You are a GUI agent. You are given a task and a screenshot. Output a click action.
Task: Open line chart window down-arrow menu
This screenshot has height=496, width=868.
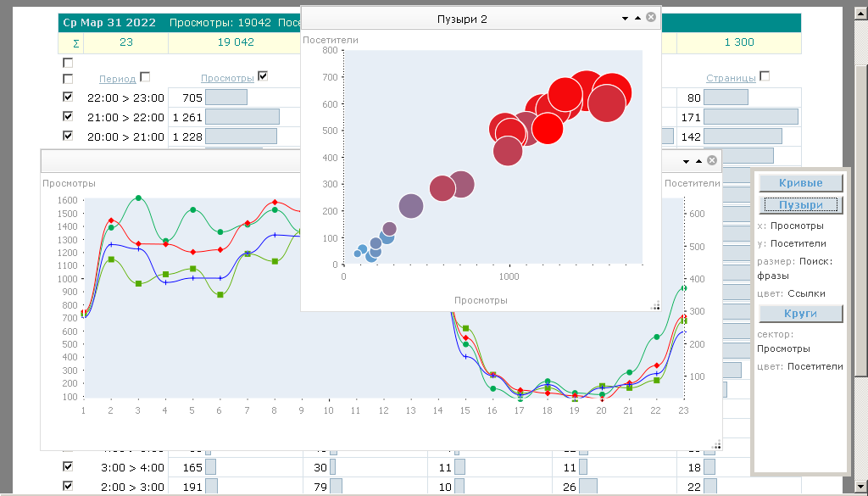click(686, 160)
